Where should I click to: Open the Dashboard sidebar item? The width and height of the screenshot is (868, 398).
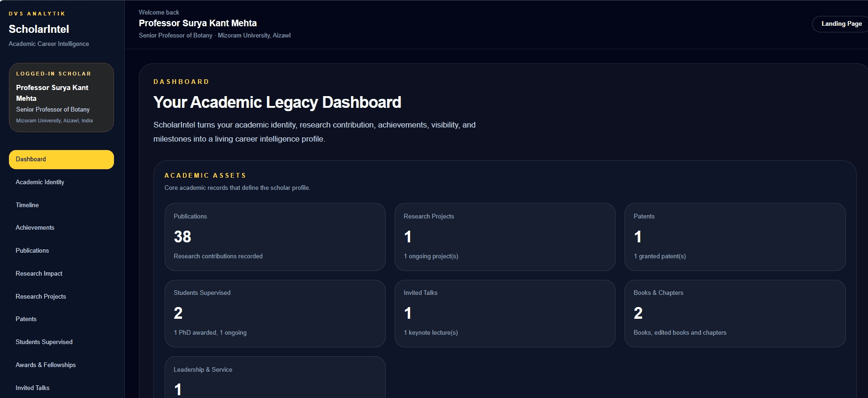coord(61,159)
